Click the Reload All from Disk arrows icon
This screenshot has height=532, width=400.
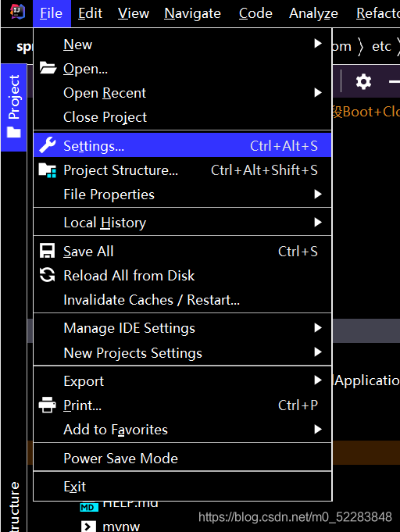coord(47,275)
